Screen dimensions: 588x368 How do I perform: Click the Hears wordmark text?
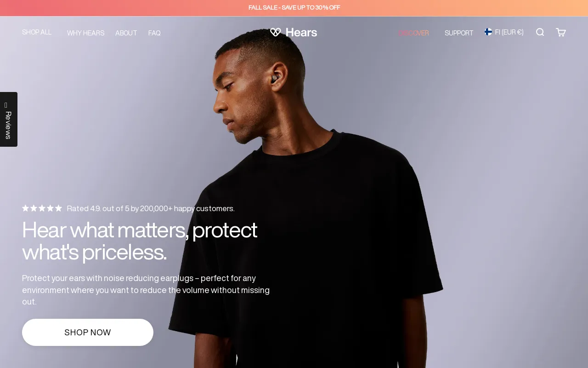pos(301,32)
